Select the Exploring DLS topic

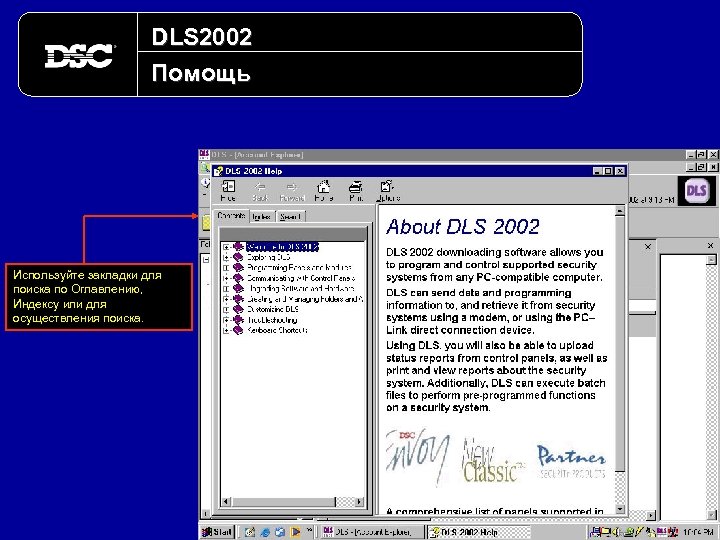pyautogui.click(x=269, y=258)
